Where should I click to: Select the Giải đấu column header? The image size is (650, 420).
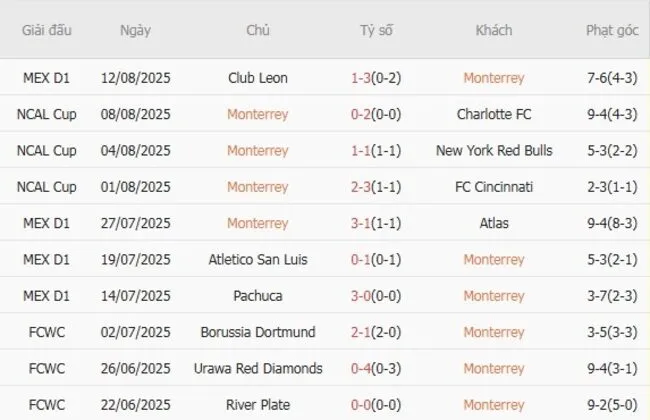[x=46, y=30]
